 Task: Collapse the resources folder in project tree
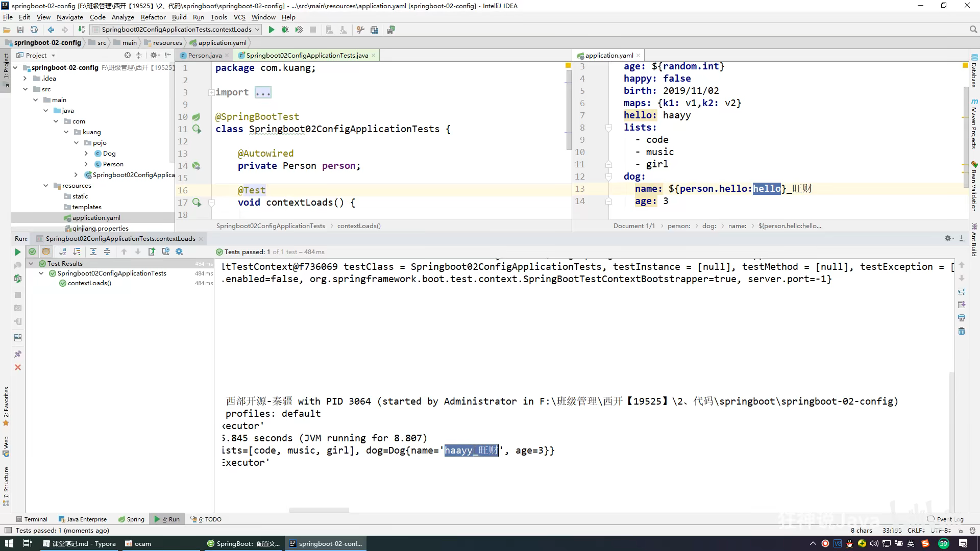pos(46,186)
